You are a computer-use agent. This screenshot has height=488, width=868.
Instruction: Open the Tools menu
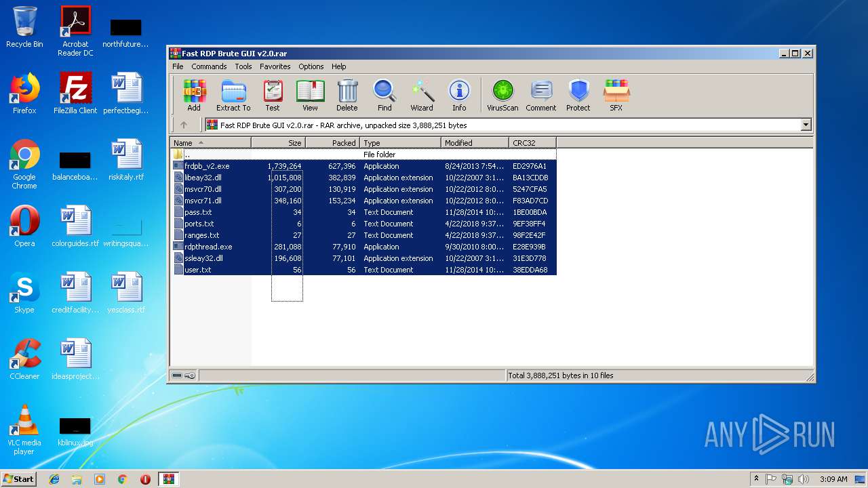point(243,66)
